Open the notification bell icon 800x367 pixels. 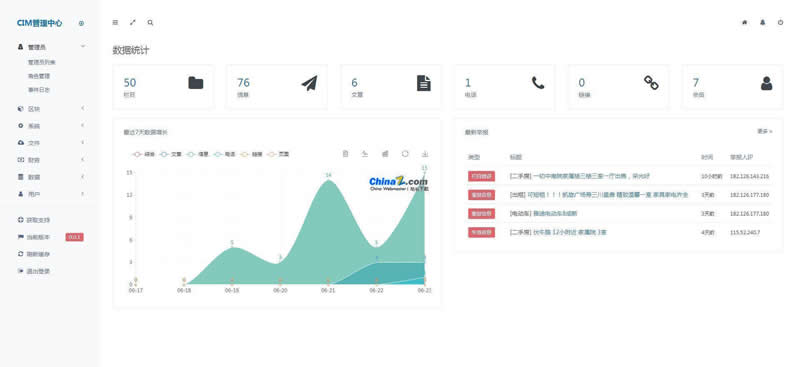[x=763, y=22]
